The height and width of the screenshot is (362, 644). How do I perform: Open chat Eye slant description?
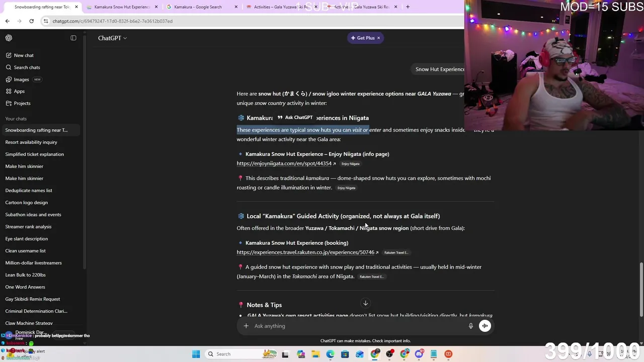coord(41,239)
